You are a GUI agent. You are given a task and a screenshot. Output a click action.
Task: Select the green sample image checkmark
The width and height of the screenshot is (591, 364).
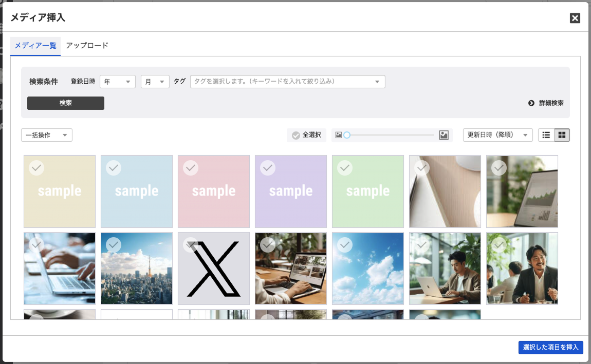pos(345,168)
